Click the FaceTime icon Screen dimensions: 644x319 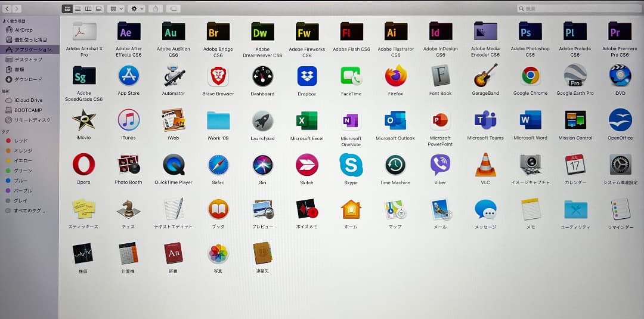tap(351, 76)
